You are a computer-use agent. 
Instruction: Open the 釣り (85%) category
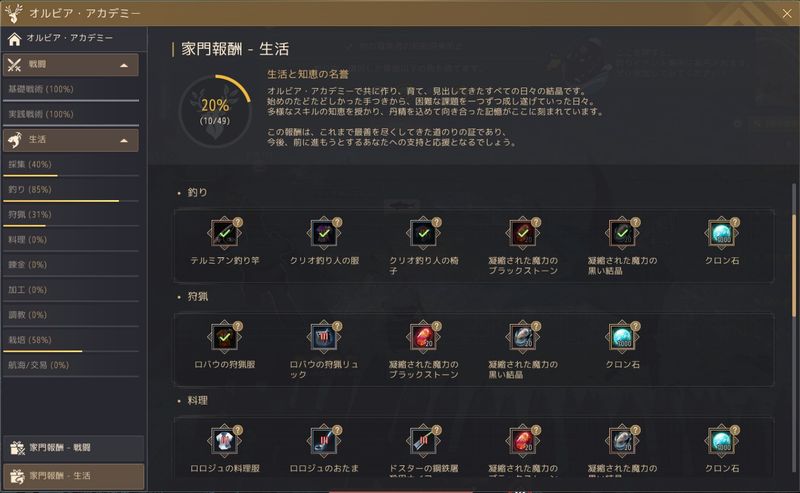pyautogui.click(x=70, y=190)
